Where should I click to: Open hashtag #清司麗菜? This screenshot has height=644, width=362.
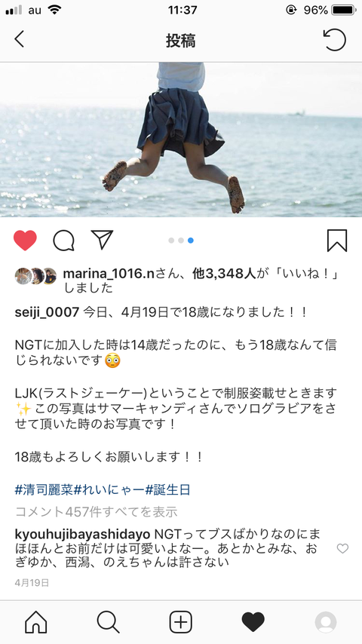click(44, 490)
